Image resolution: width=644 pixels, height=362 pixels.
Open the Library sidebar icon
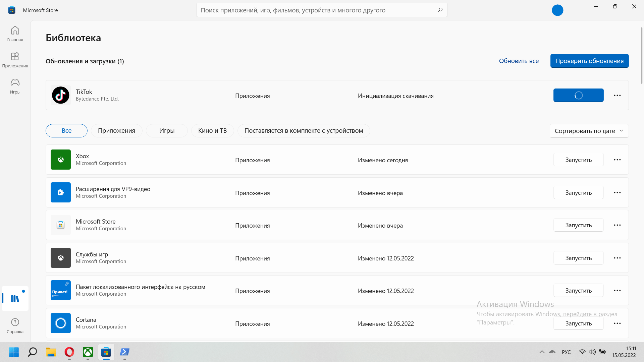(15, 298)
